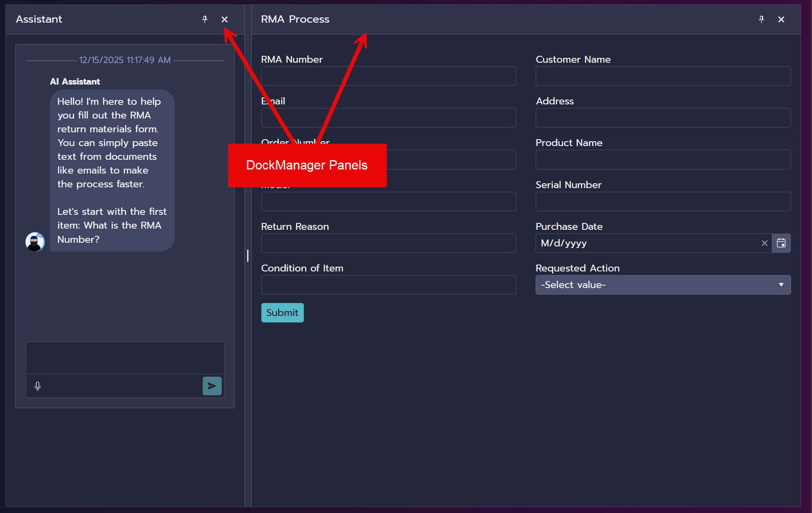Submit the RMA form
The image size is (812, 513).
click(282, 312)
